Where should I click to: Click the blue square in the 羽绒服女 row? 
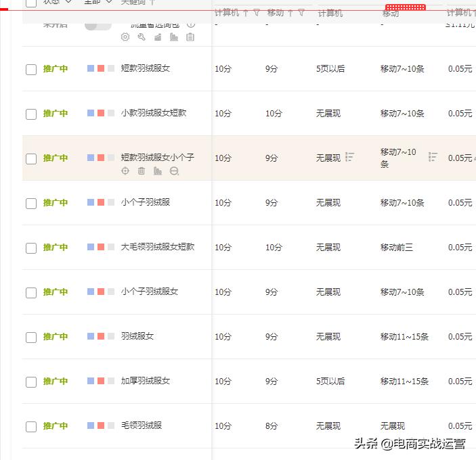coord(91,336)
